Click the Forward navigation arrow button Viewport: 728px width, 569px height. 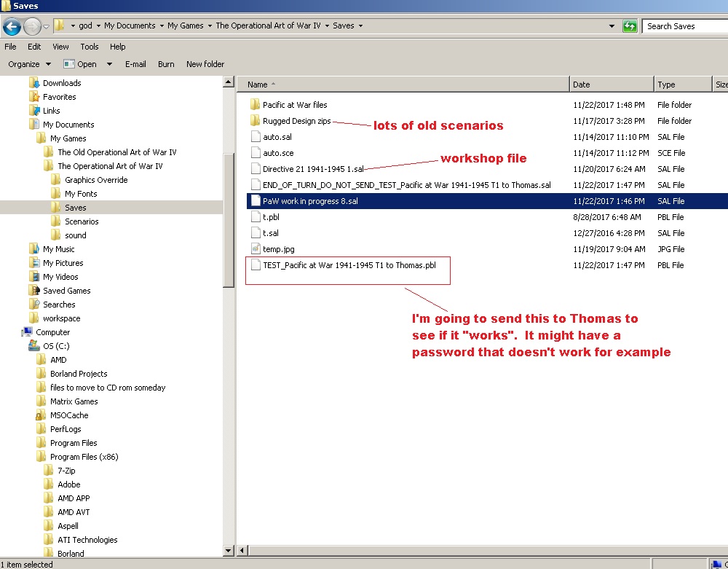32,26
